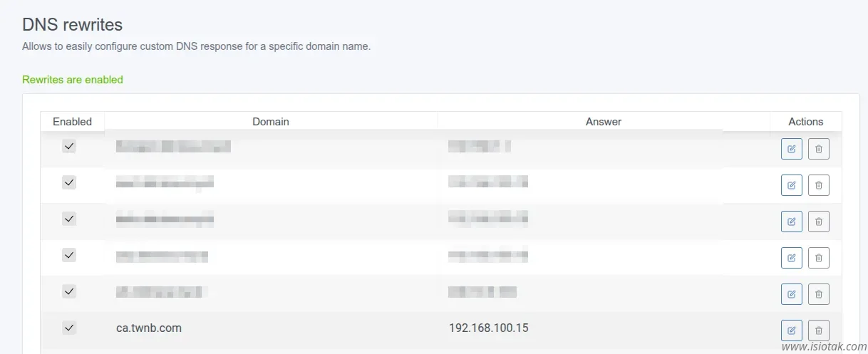Toggle the Enabled checkbox in the third row
Image resolution: width=868 pixels, height=354 pixels.
pyautogui.click(x=69, y=219)
